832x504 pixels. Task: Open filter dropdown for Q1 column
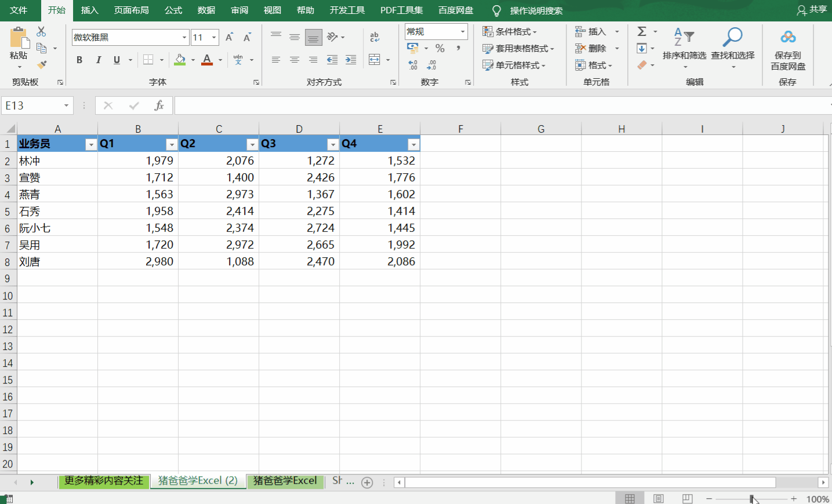(x=172, y=144)
